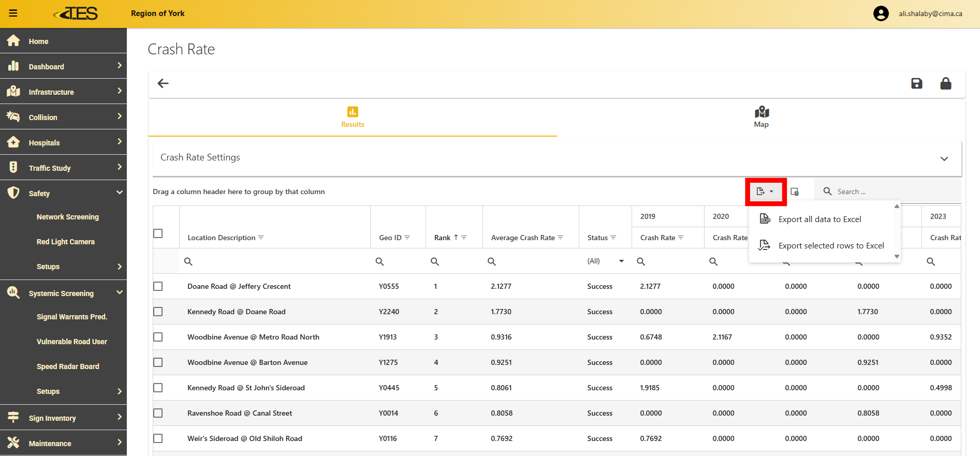Viewport: 980px width, 456px height.
Task: Check the Doane Road @ Jeffery Crescent row
Action: point(158,286)
